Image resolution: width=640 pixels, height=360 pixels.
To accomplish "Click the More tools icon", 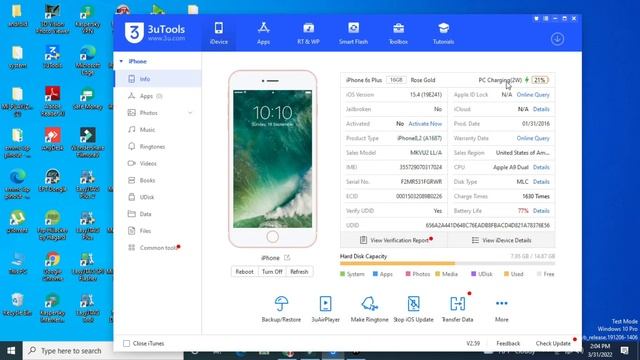I will [502, 303].
